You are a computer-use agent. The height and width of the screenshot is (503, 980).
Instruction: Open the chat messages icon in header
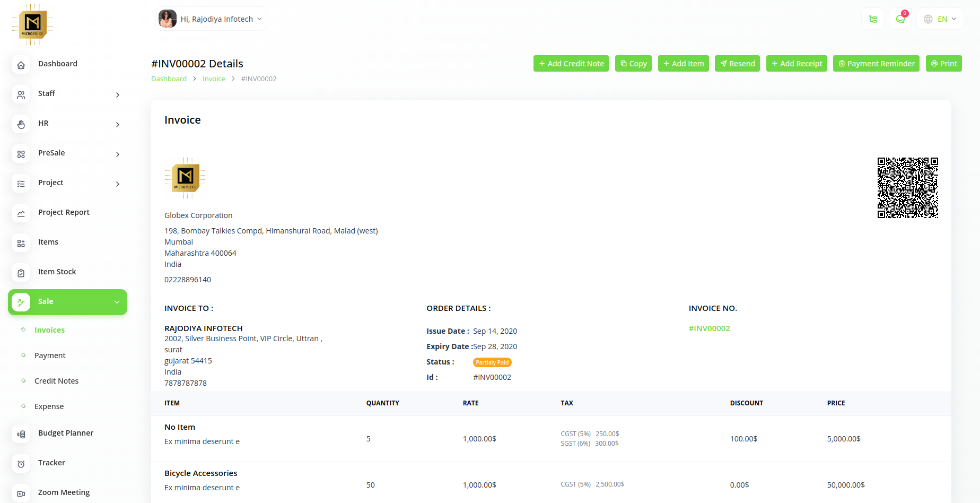(x=900, y=19)
